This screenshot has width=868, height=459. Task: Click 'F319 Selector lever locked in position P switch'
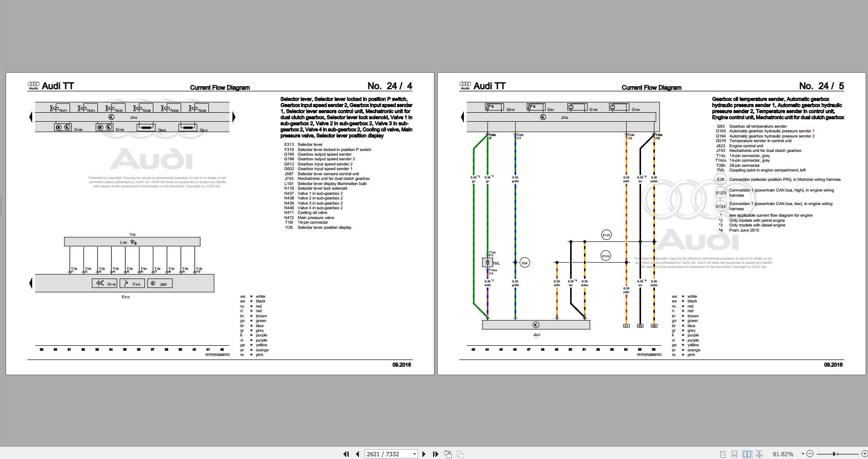tap(328, 150)
